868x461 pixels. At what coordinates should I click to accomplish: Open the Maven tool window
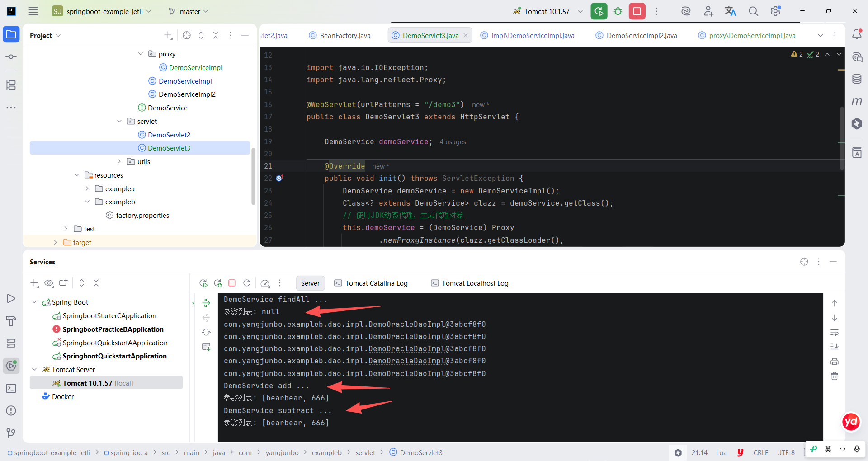tap(857, 101)
